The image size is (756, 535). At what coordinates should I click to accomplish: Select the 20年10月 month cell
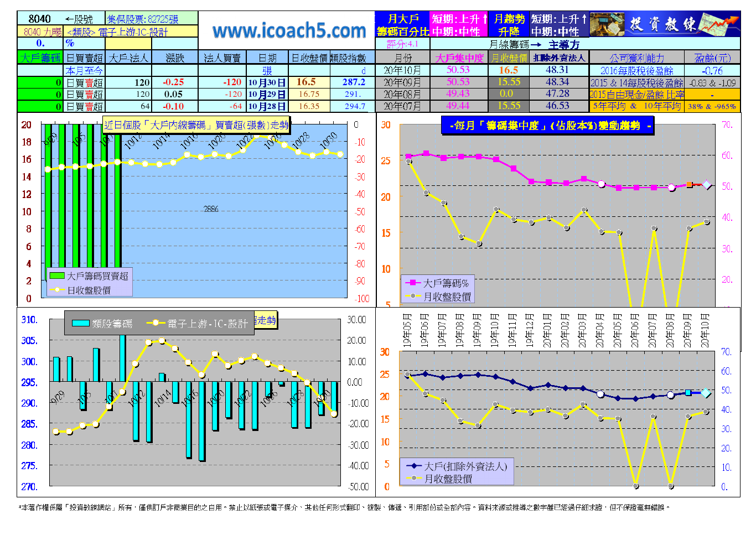(x=402, y=70)
